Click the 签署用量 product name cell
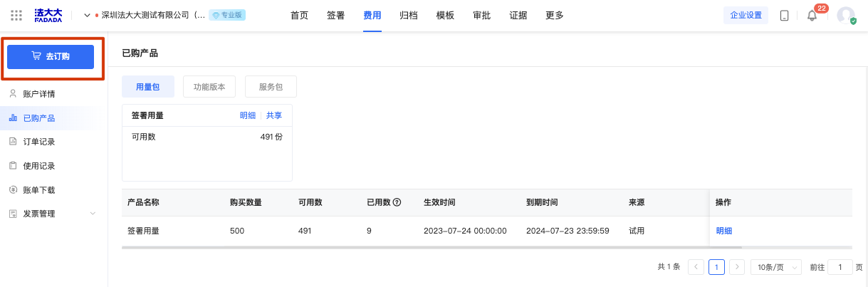868x287 pixels. click(x=143, y=231)
